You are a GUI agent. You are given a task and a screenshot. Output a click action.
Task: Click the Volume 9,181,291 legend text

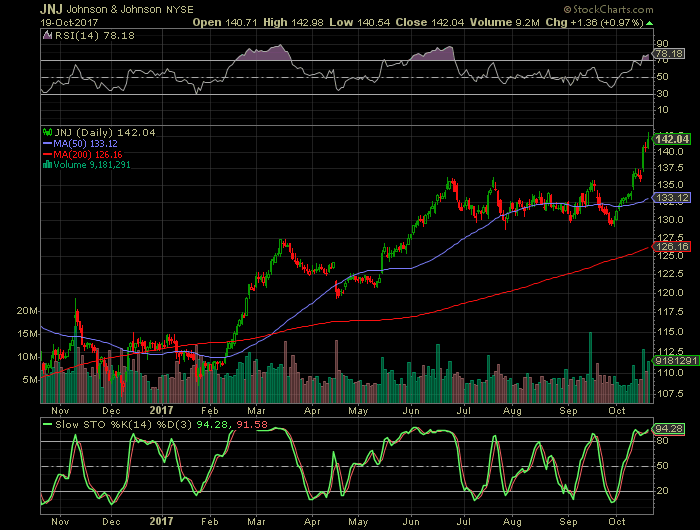pyautogui.click(x=92, y=165)
